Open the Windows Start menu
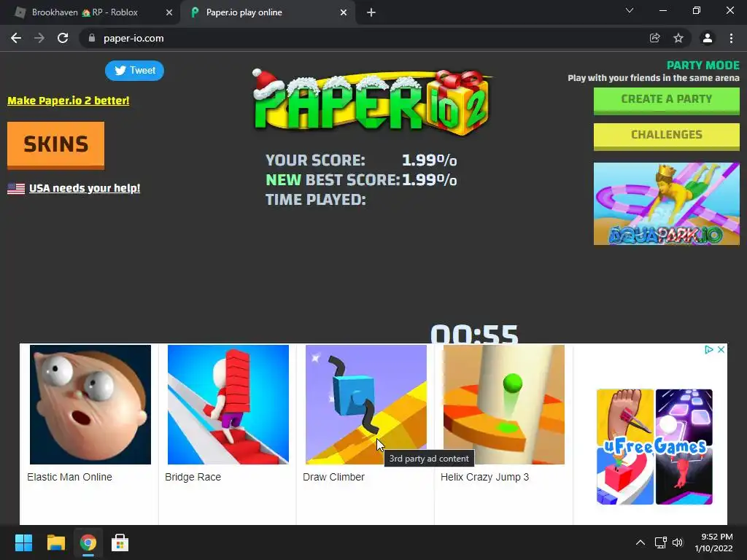This screenshot has width=747, height=560. 23,542
